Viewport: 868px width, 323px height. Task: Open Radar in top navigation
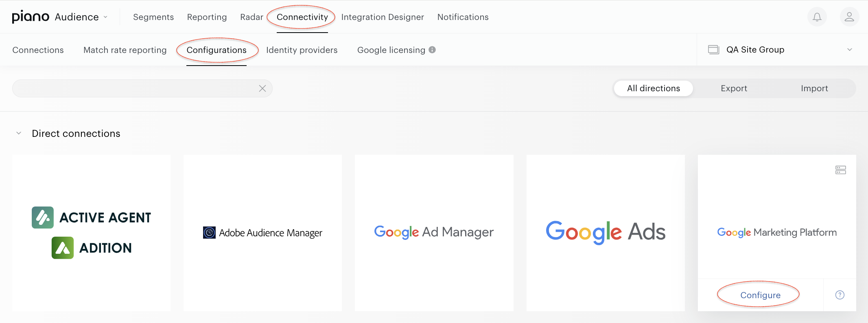coord(251,17)
